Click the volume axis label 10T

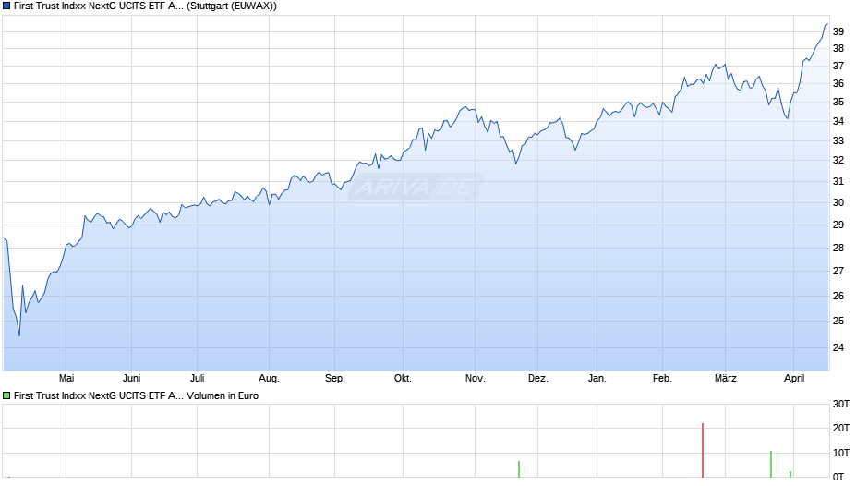click(x=841, y=453)
